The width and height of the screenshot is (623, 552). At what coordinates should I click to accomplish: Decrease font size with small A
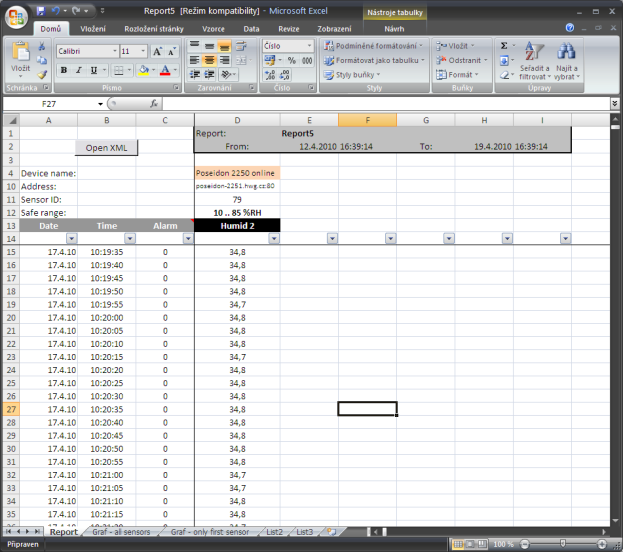[x=172, y=51]
